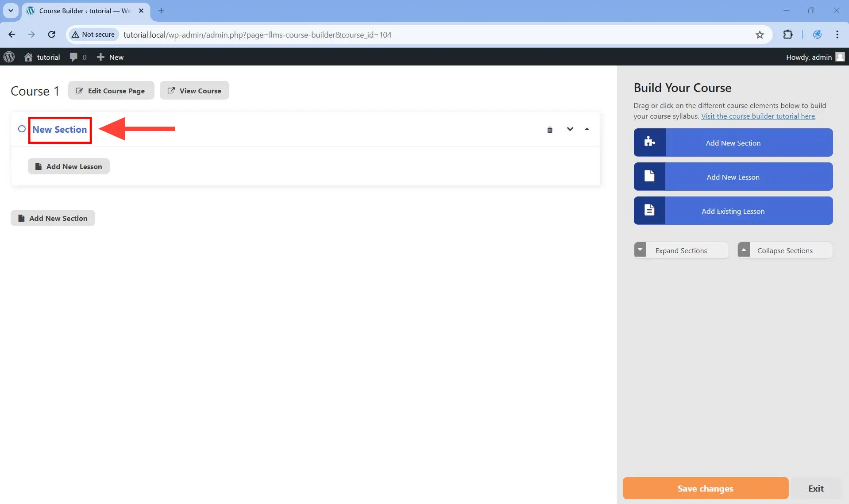Screen dimensions: 849x504
Task: Open the tab search dropdown
Action: [11, 11]
